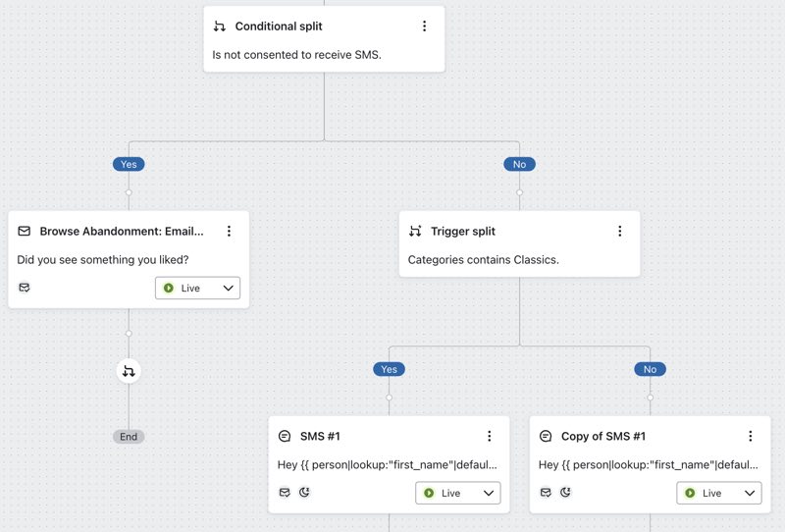Select the Trigger split card
The height and width of the screenshot is (532, 785).
pyautogui.click(x=519, y=243)
